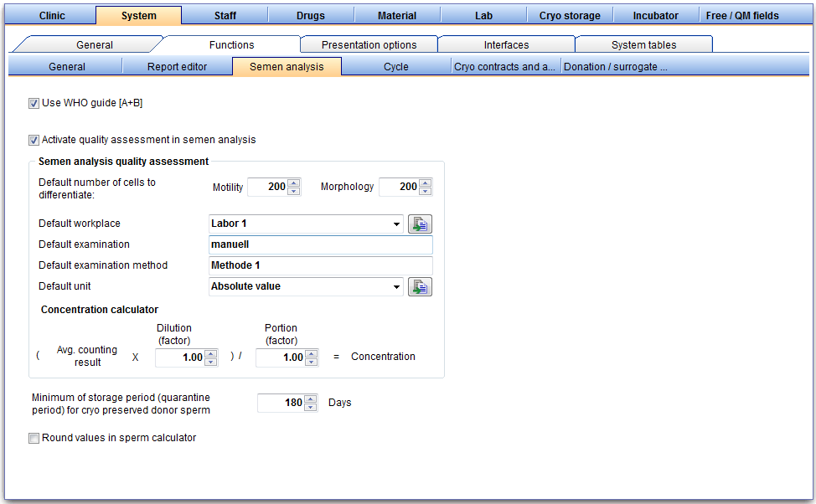Increase Dilution factor with up arrow
This screenshot has width=816, height=504.
pyautogui.click(x=211, y=353)
